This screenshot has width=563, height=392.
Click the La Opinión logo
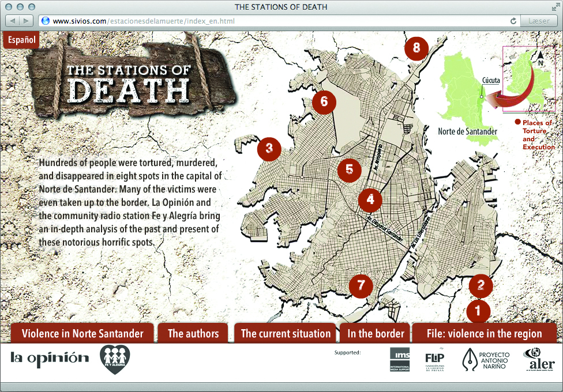tap(50, 357)
